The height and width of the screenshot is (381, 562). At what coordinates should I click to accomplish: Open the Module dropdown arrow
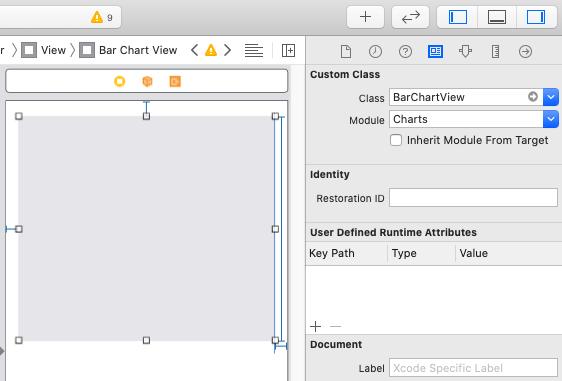(551, 119)
